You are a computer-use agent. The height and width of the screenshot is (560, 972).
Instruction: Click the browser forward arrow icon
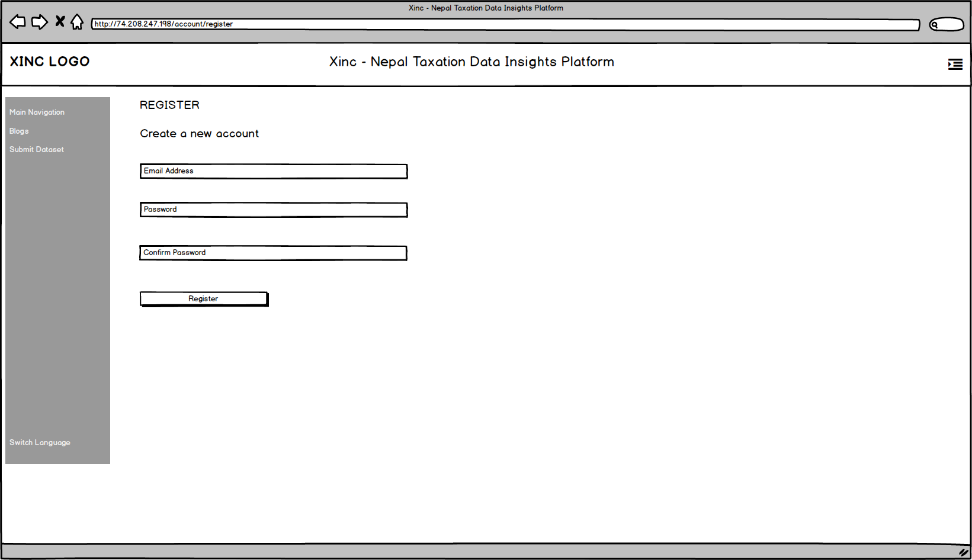click(x=40, y=22)
